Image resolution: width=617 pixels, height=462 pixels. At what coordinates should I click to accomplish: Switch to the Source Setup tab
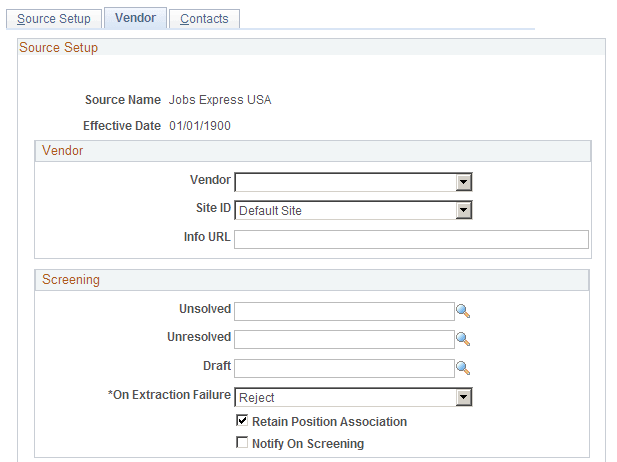point(53,19)
